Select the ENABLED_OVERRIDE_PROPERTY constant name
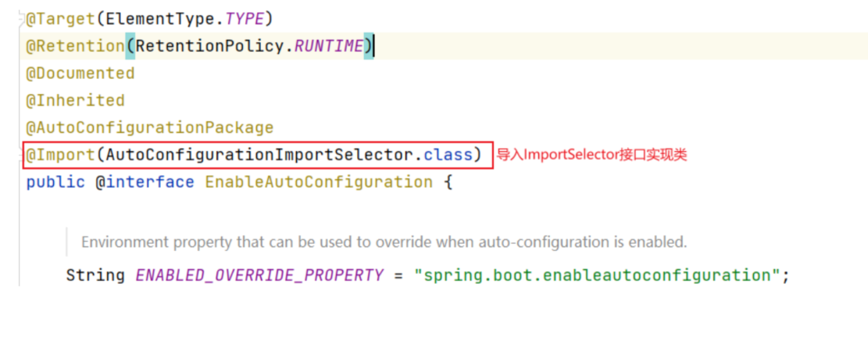This screenshot has width=868, height=345. (259, 275)
